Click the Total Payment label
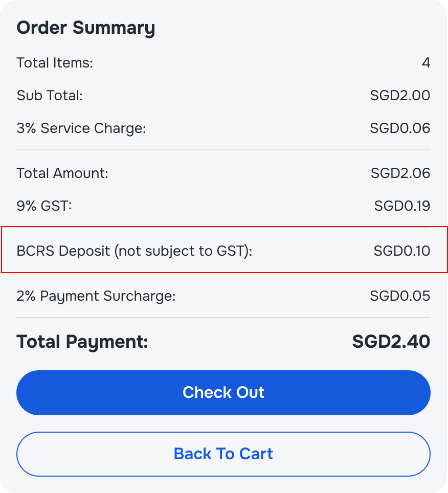 [x=82, y=342]
